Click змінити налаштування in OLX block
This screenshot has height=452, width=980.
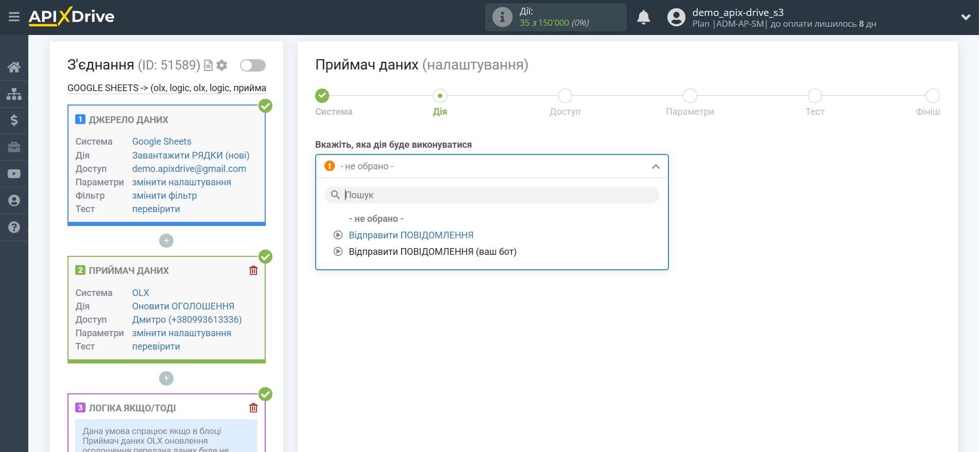(x=181, y=333)
